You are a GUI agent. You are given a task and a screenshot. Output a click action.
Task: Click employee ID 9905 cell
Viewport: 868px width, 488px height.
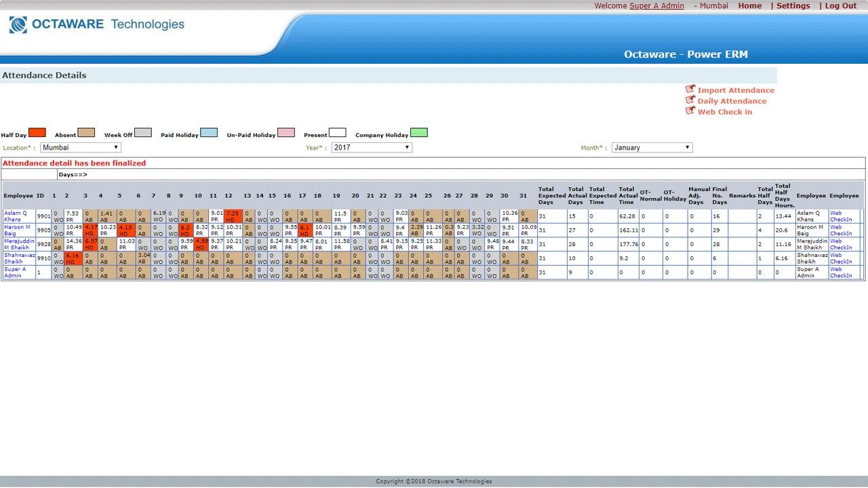[x=43, y=230]
